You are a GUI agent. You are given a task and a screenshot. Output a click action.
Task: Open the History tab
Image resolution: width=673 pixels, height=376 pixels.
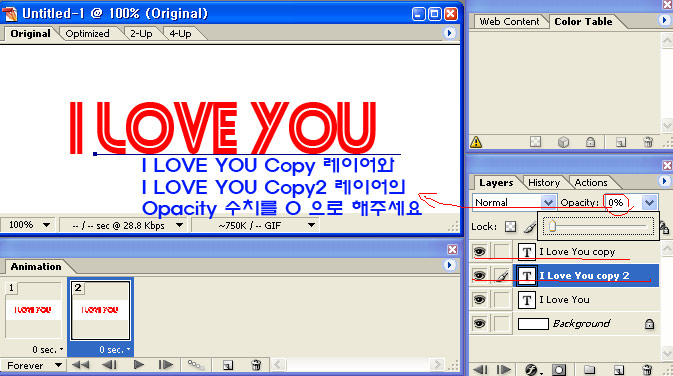(544, 182)
